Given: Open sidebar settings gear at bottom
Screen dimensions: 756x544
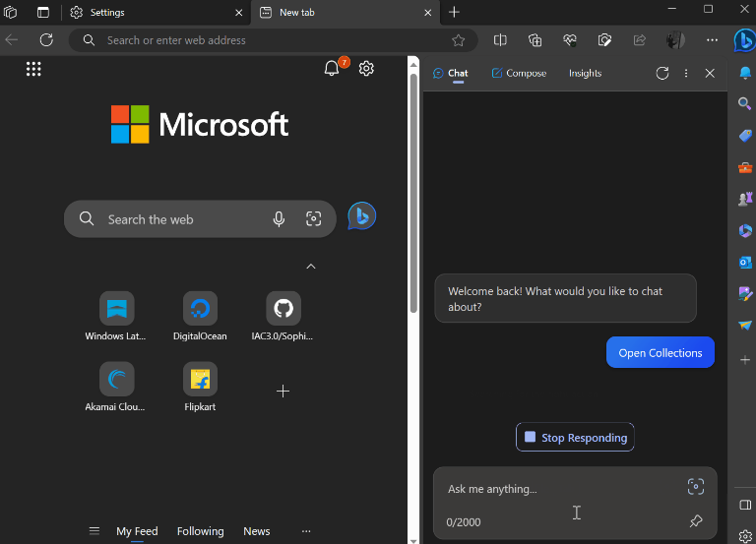Looking at the screenshot, I should [x=745, y=536].
